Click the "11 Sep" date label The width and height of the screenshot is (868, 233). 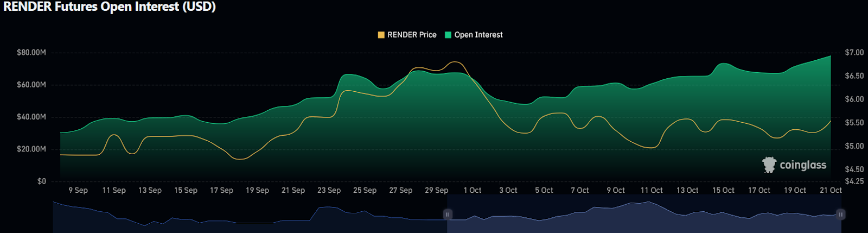pos(114,190)
